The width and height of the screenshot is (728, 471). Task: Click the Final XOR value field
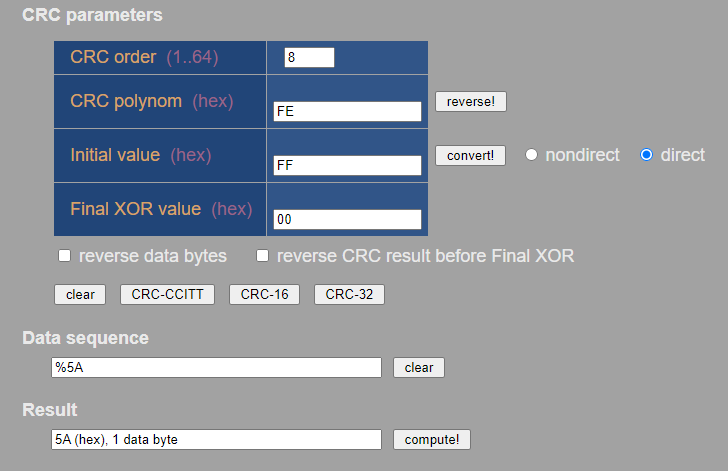347,220
